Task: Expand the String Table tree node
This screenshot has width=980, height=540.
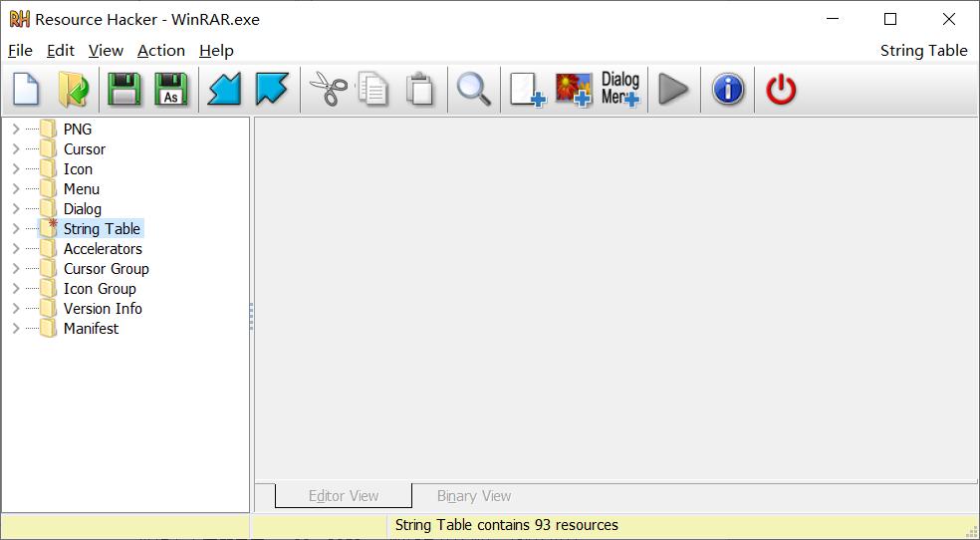Action: click(16, 229)
